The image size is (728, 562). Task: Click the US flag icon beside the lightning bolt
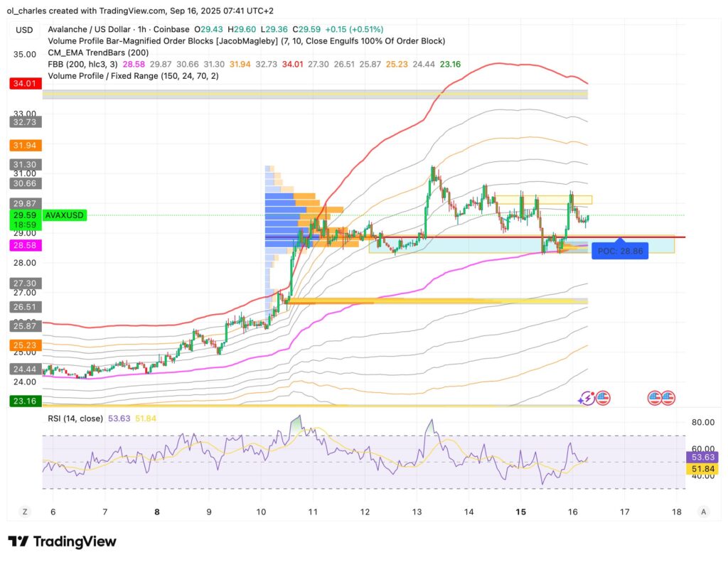pyautogui.click(x=602, y=399)
